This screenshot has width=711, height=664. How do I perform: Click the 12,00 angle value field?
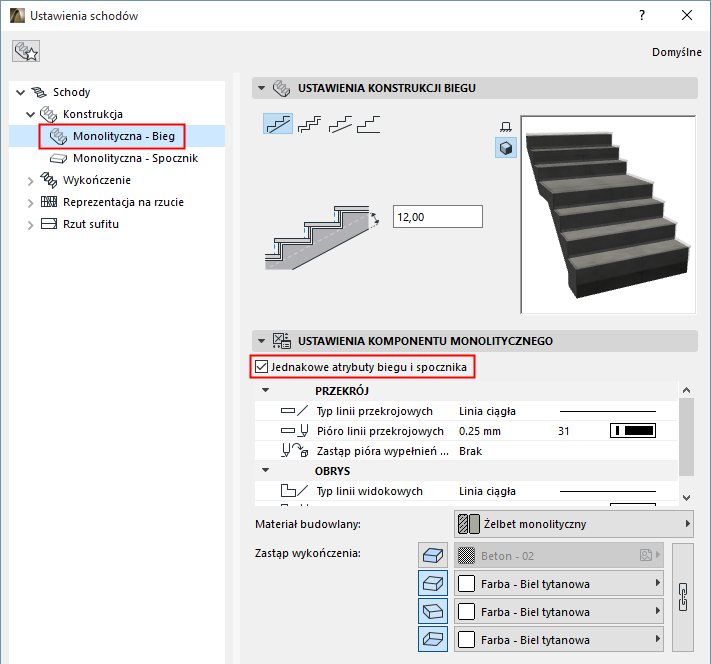point(438,217)
